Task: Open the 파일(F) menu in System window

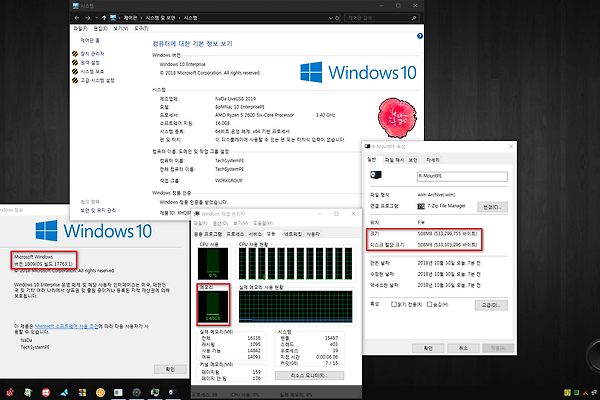Action: (x=80, y=28)
